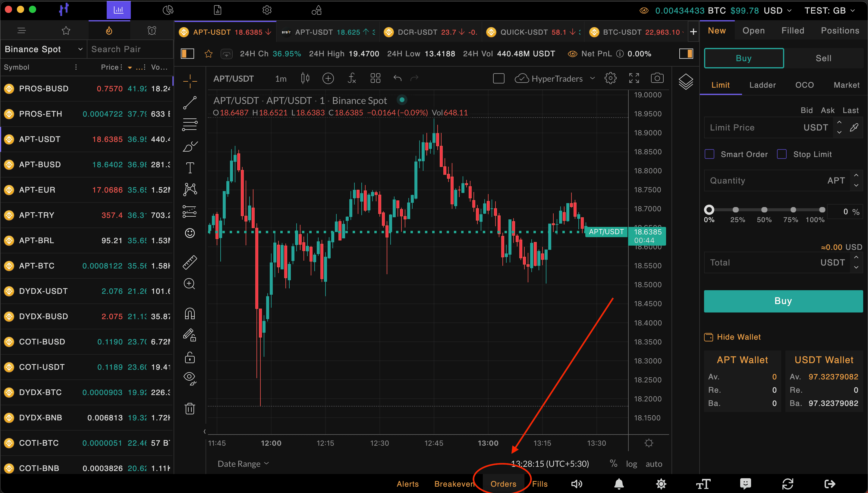Expand the TEST: GB account dropdown
Image resolution: width=868 pixels, height=493 pixels.
coord(829,11)
